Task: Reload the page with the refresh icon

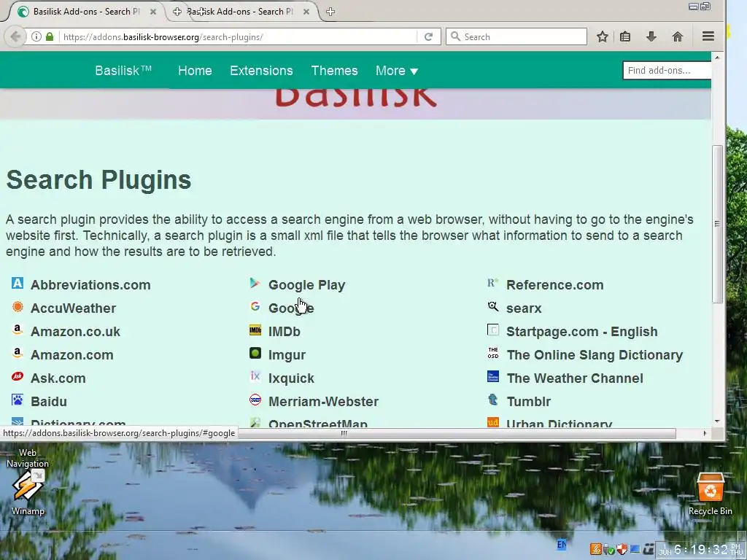Action: tap(428, 36)
